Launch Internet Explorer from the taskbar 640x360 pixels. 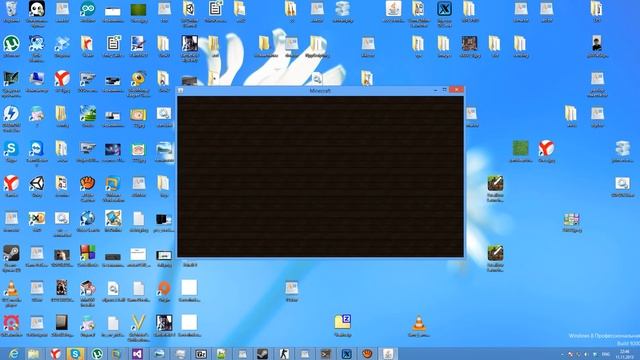[x=13, y=354]
